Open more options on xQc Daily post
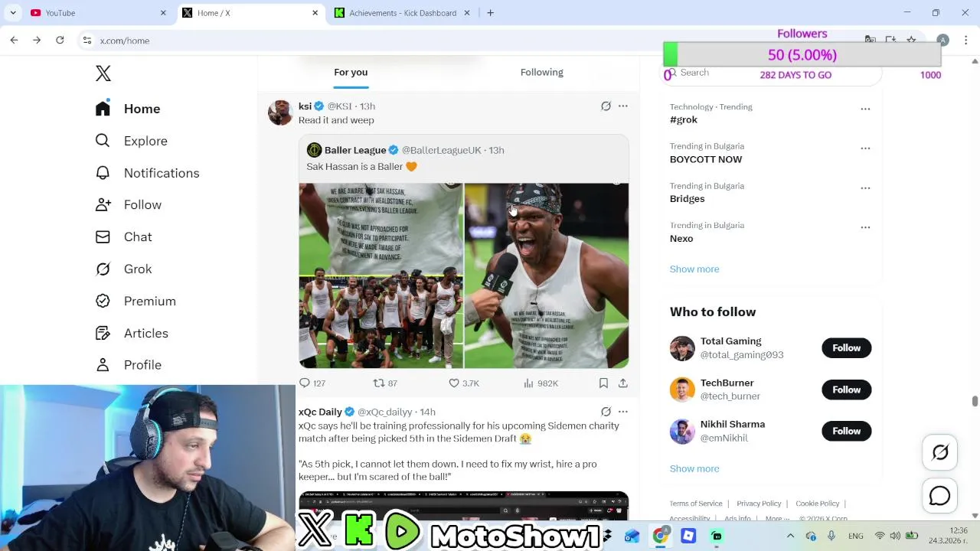The image size is (980, 551). click(x=623, y=412)
